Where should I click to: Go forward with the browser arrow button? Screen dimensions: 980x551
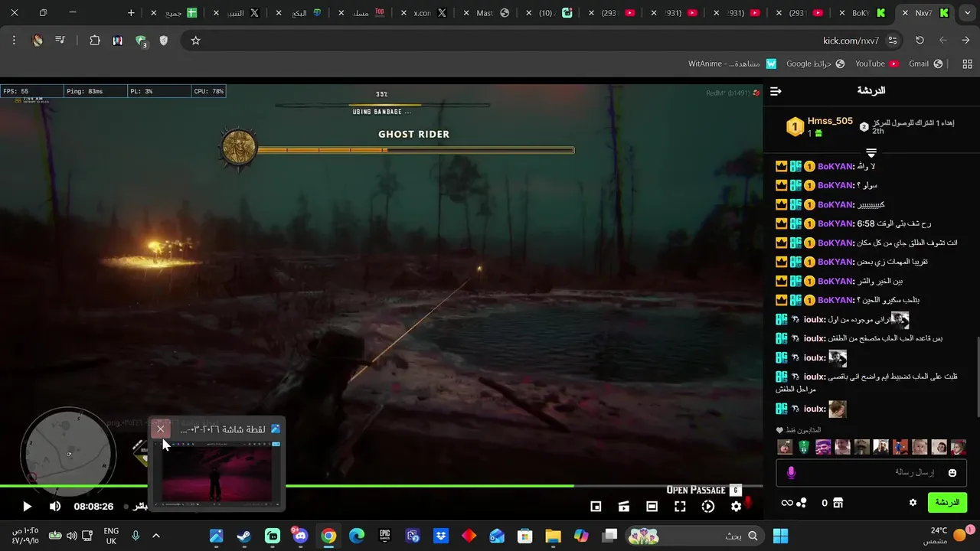pos(965,41)
